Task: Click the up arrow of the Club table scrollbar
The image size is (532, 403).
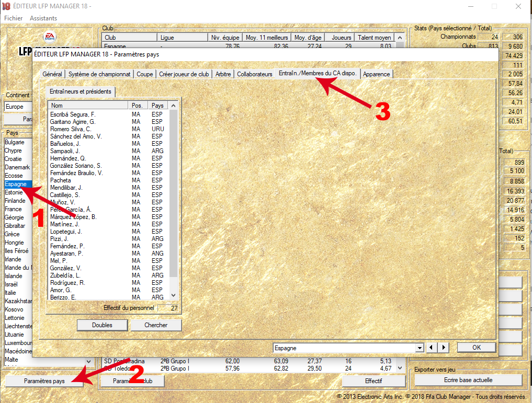Action: [400, 38]
